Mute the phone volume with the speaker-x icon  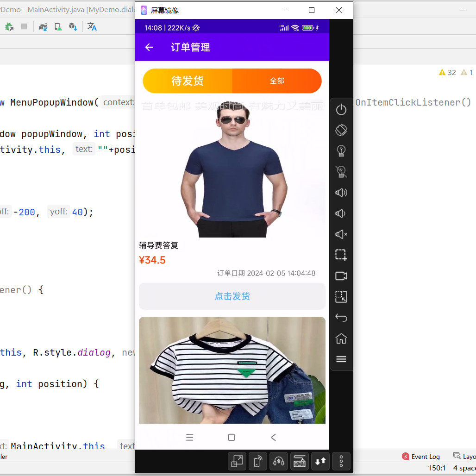point(341,234)
